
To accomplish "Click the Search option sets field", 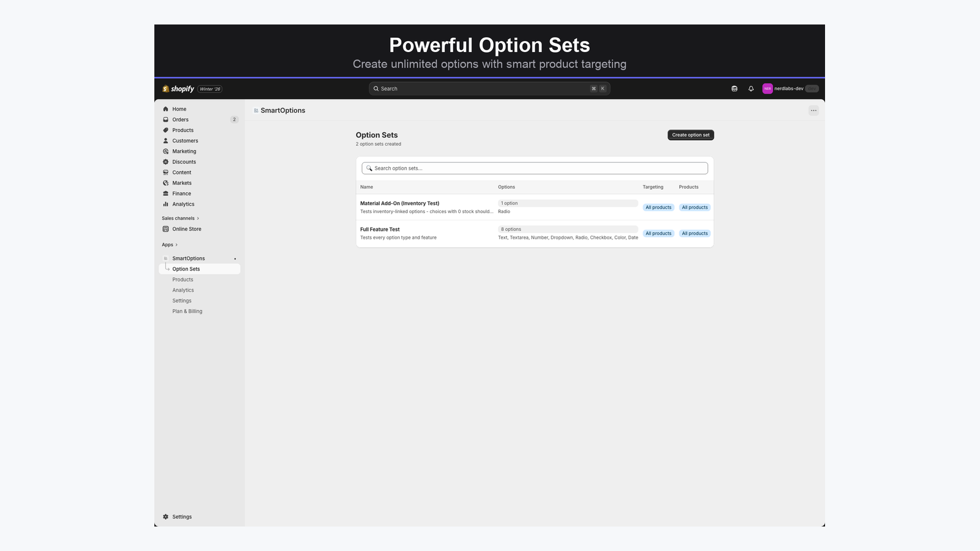I will pos(534,167).
